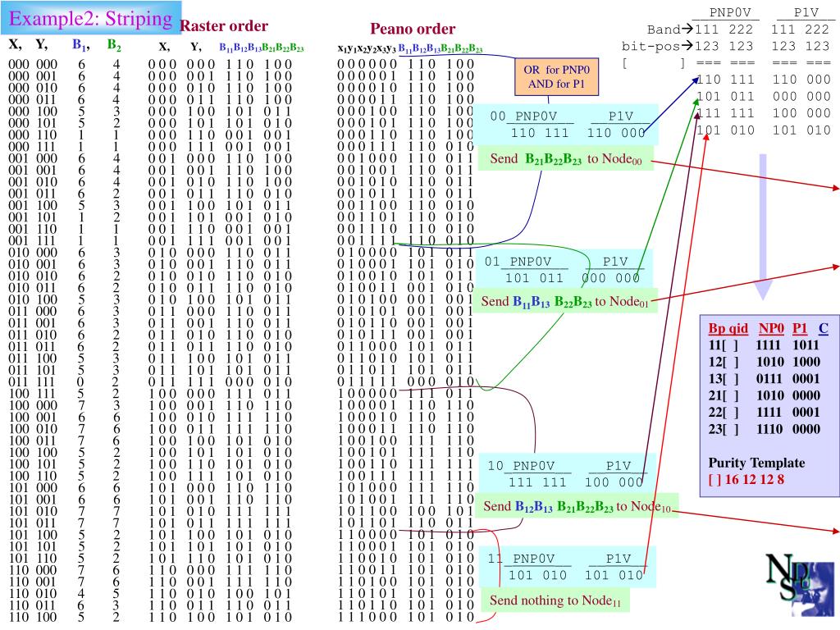Select Peano row beginning '000000'
The image size is (840, 630).
[406, 64]
